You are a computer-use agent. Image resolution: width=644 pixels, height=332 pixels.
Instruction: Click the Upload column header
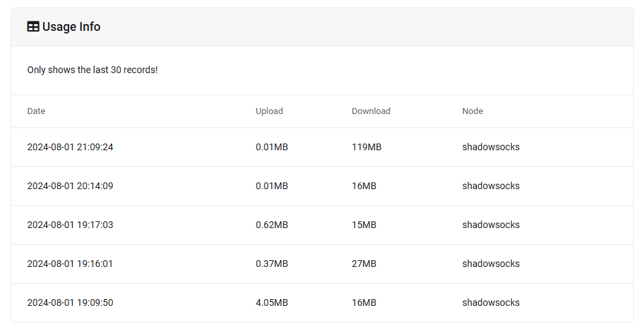pyautogui.click(x=269, y=111)
